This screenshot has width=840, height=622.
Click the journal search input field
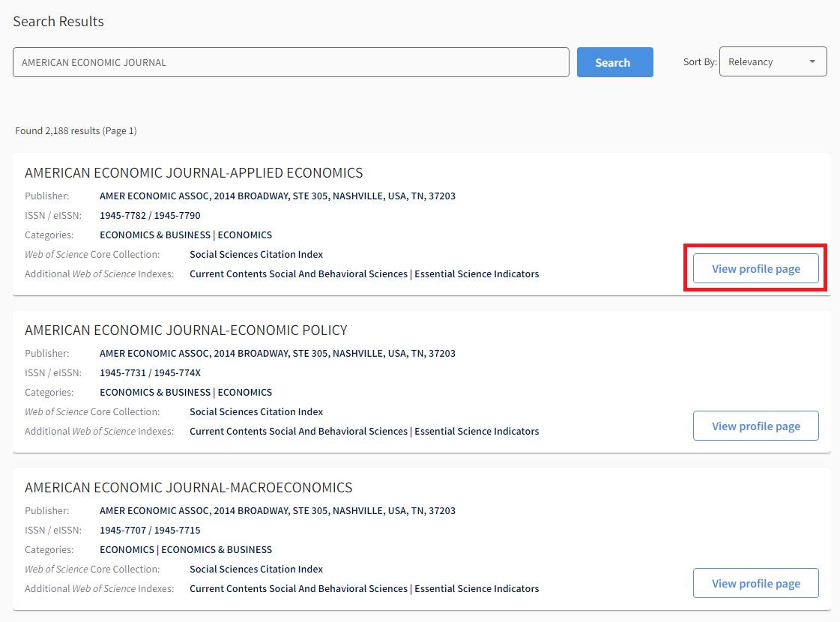point(291,62)
